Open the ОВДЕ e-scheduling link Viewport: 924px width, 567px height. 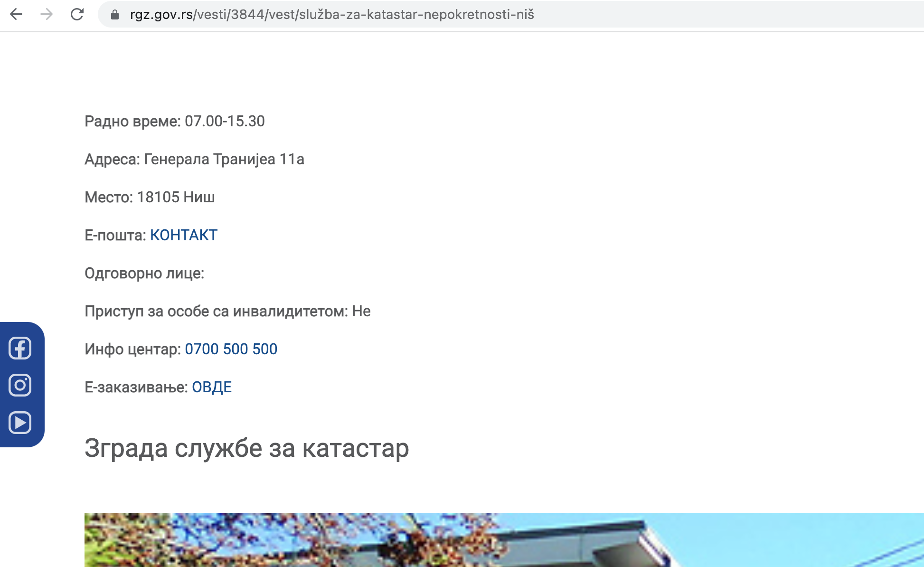212,387
